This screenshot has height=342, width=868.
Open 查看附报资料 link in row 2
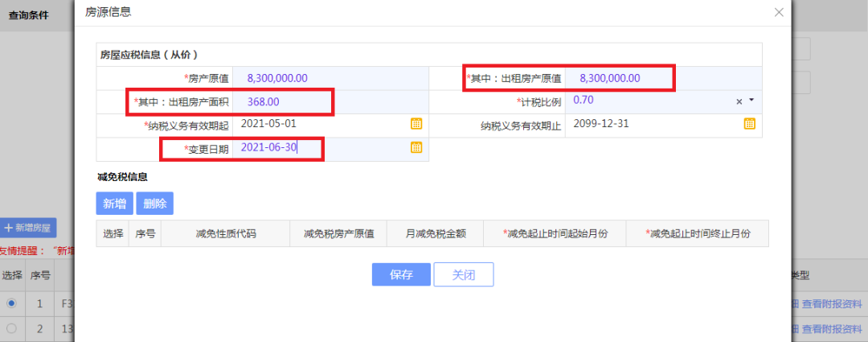(x=832, y=328)
